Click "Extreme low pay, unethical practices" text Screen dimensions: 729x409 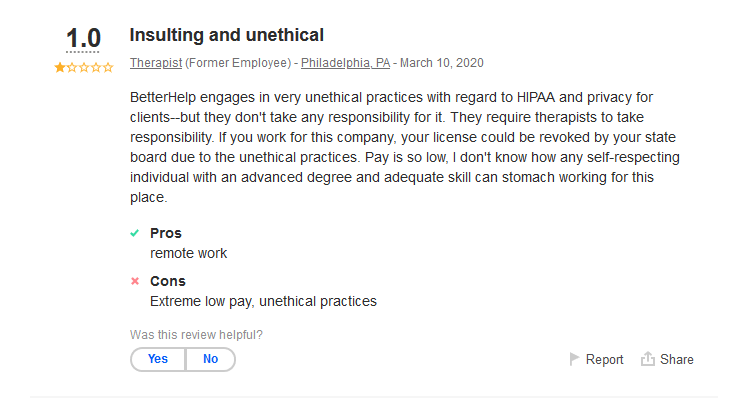[x=263, y=300]
